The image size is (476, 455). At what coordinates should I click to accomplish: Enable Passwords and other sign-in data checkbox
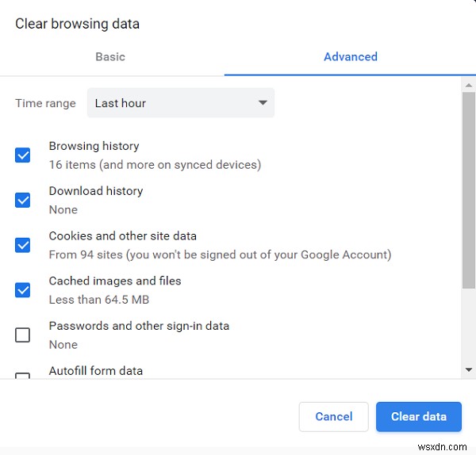(22, 335)
